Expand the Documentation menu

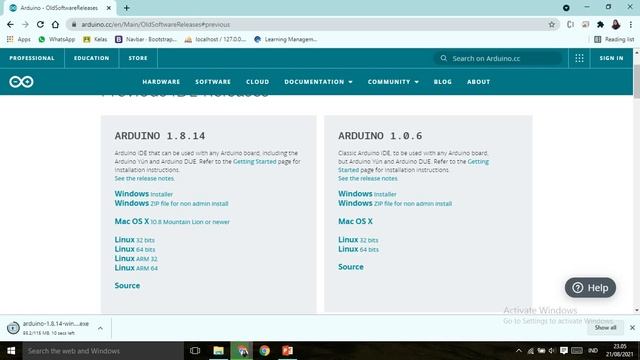pos(318,82)
